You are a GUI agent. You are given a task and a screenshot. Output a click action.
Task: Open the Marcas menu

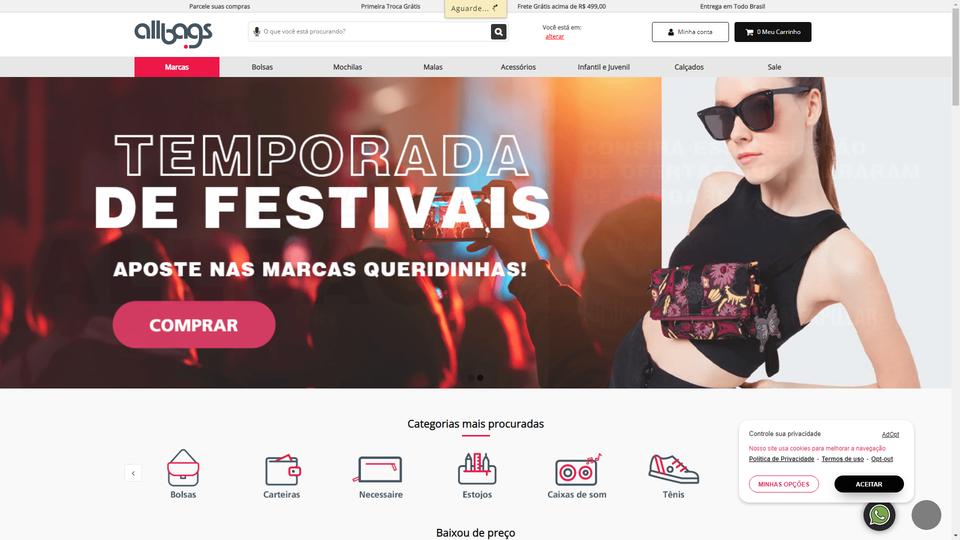coord(177,67)
